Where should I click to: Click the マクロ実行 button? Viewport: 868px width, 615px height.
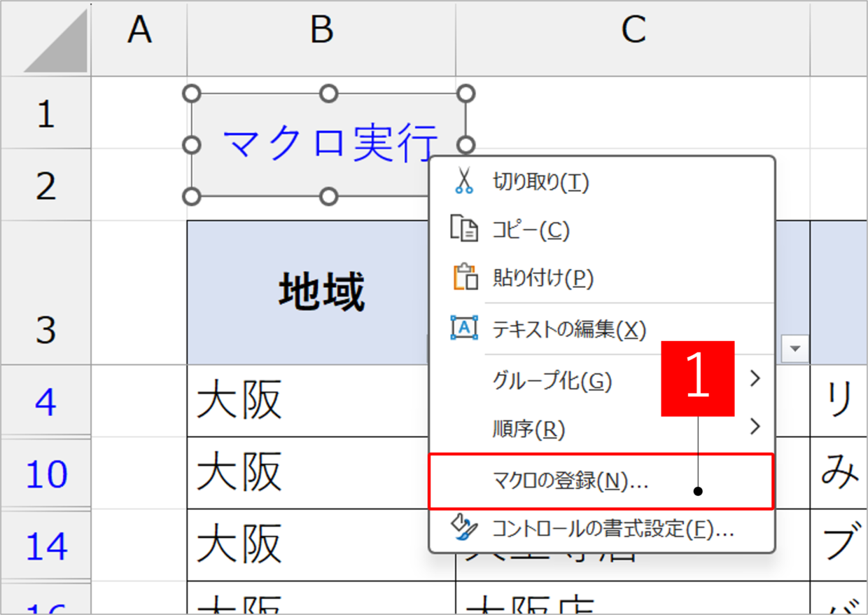pyautogui.click(x=329, y=144)
